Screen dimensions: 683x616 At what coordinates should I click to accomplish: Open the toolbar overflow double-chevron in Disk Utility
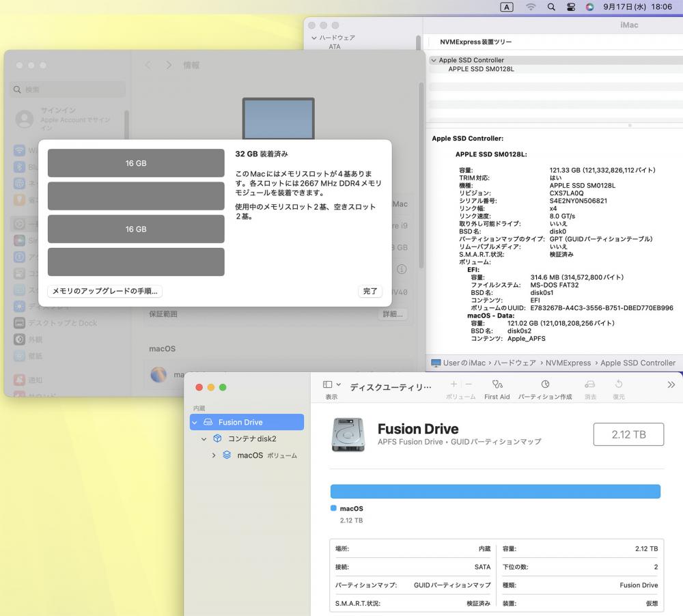pos(671,385)
